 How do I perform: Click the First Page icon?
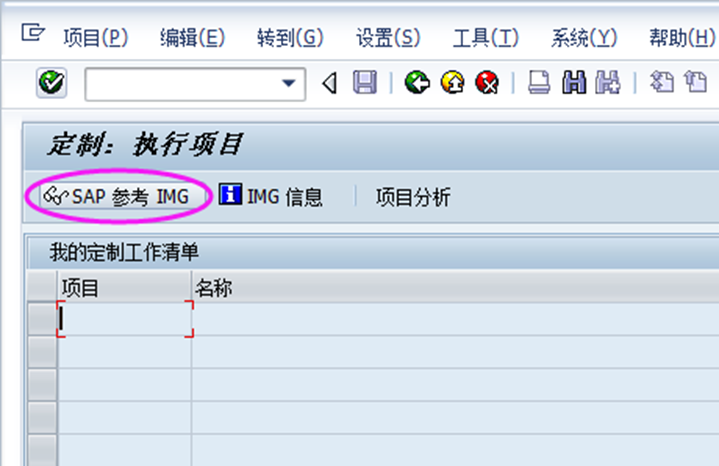coord(661,83)
